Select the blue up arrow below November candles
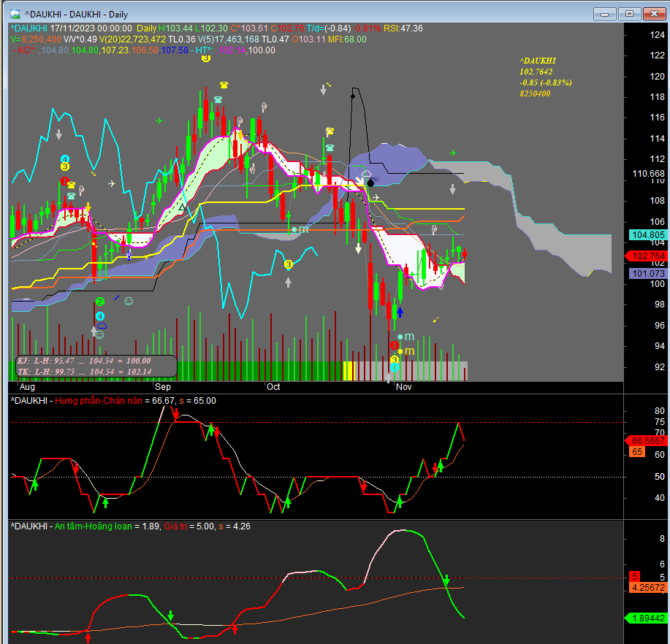This screenshot has height=644, width=670. [400, 312]
